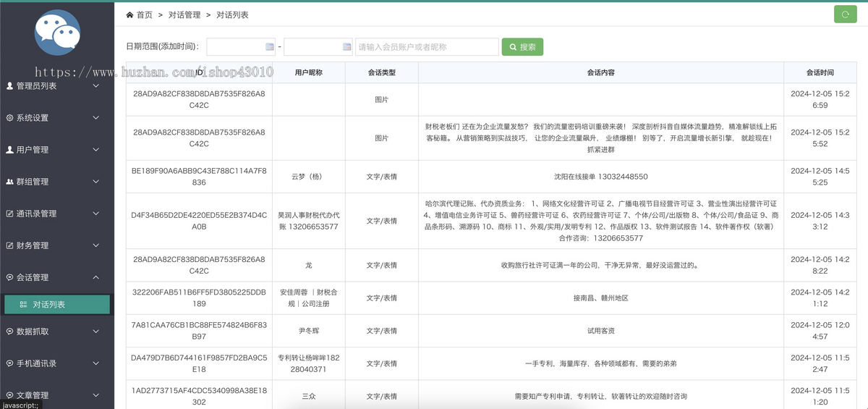Click the 会话类型 column header
Image resolution: width=868 pixels, height=409 pixels.
pyautogui.click(x=381, y=72)
